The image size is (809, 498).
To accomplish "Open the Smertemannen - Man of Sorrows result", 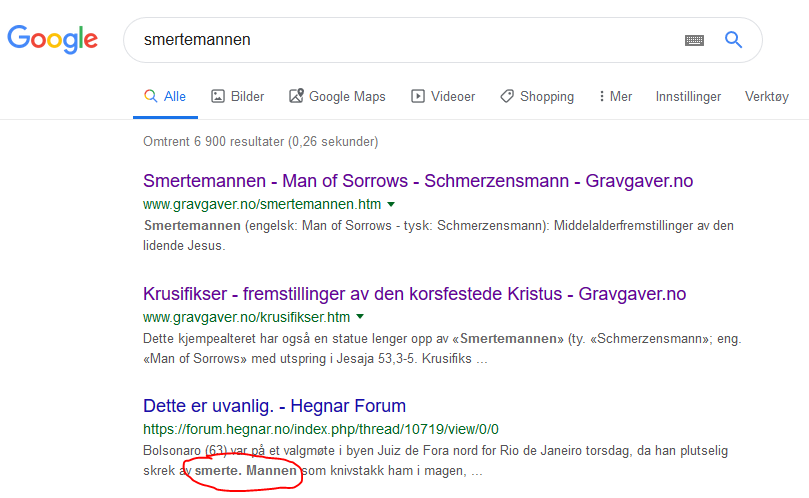I will (418, 181).
